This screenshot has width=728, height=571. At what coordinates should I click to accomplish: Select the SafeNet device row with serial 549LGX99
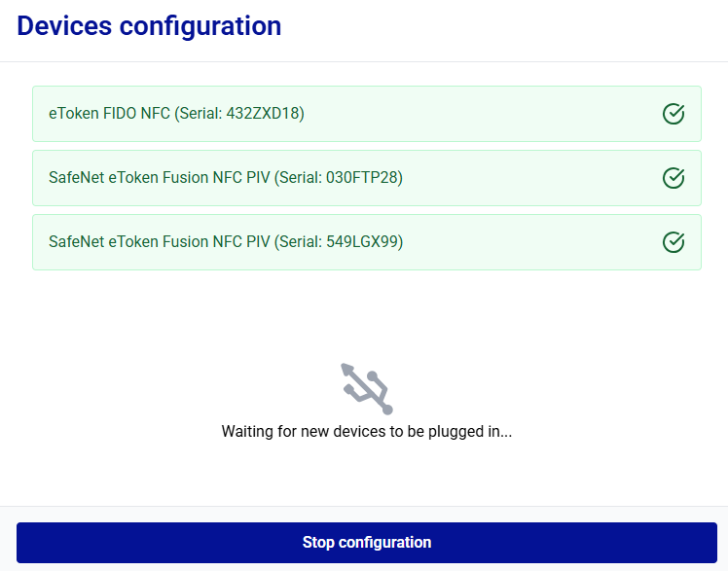[366, 242]
